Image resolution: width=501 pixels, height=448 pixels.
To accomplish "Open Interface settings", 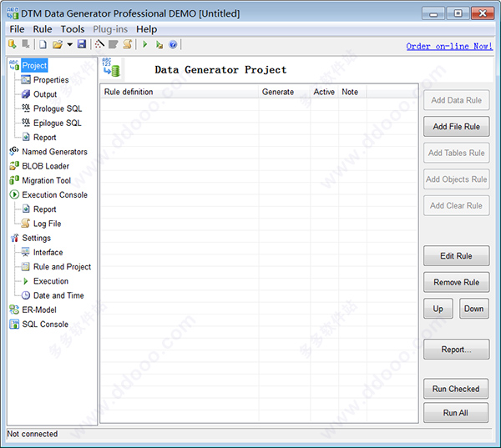I will coord(48,252).
